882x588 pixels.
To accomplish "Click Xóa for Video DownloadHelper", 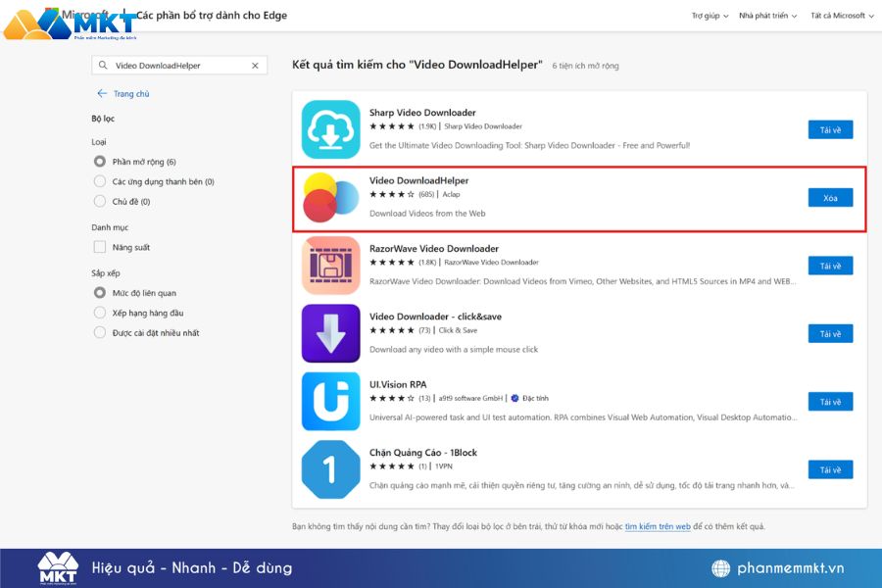I will tap(830, 198).
